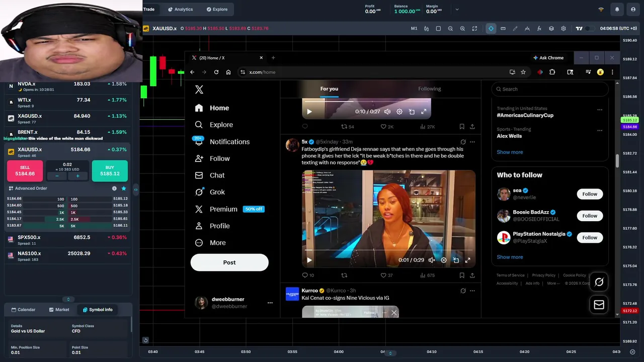The width and height of the screenshot is (644, 362).
Task: Open dweebburner account menu dots
Action: (270, 303)
